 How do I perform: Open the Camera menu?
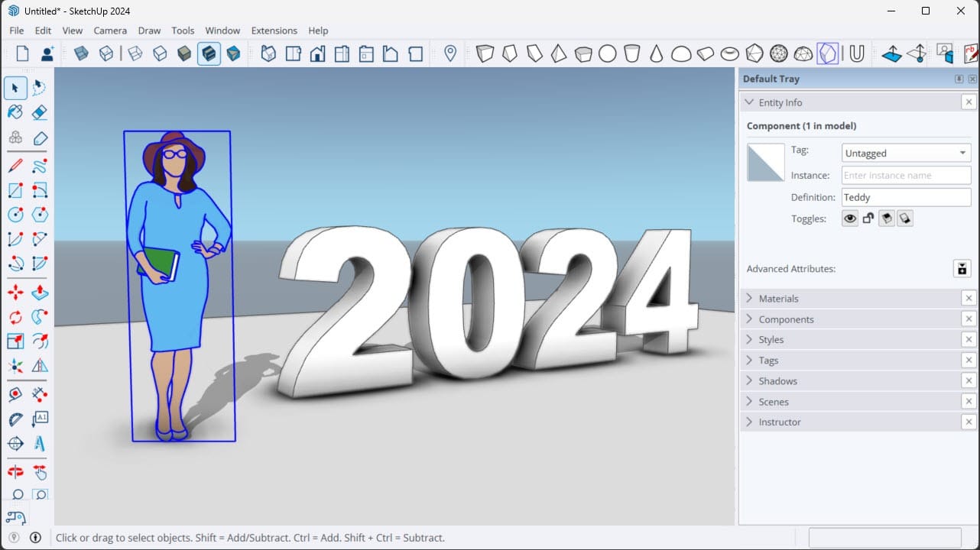tap(109, 31)
